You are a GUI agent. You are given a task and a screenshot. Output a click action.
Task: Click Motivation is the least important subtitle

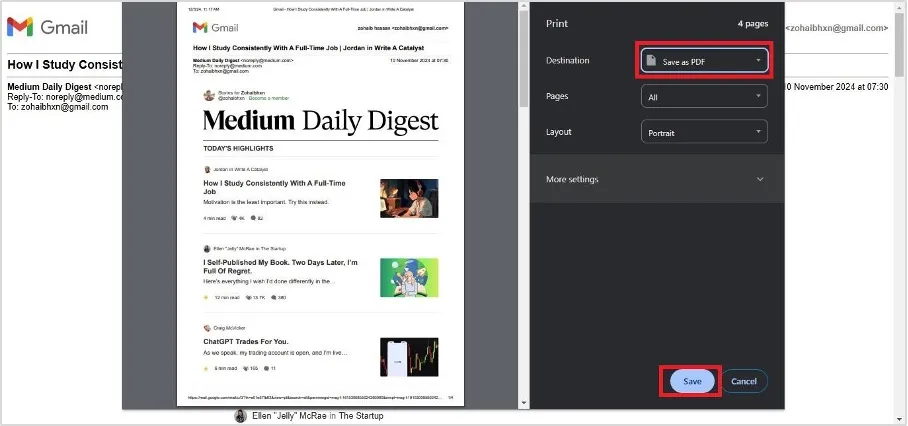266,202
